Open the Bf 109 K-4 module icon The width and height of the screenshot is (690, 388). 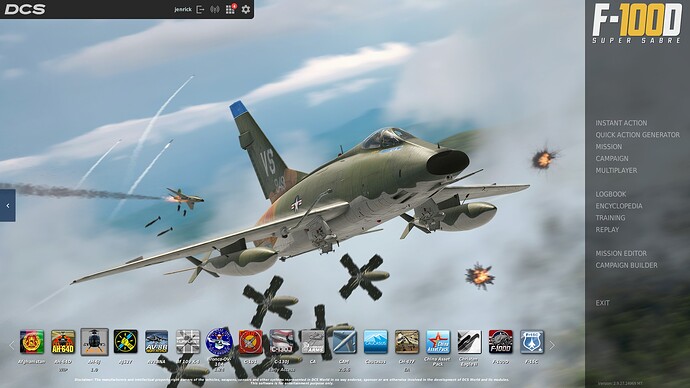point(188,342)
